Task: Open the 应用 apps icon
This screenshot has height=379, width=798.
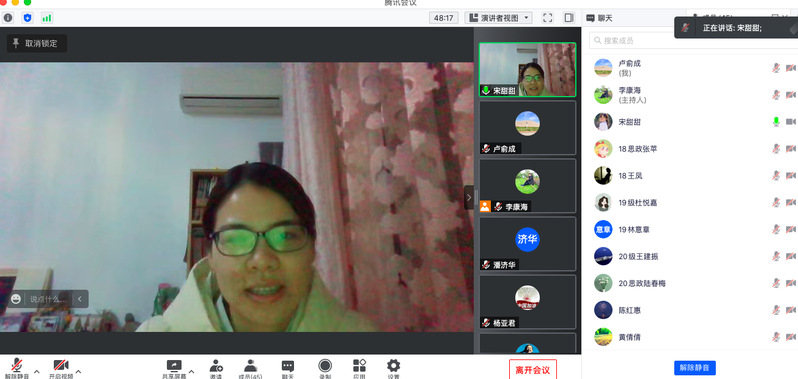Action: pos(359,365)
